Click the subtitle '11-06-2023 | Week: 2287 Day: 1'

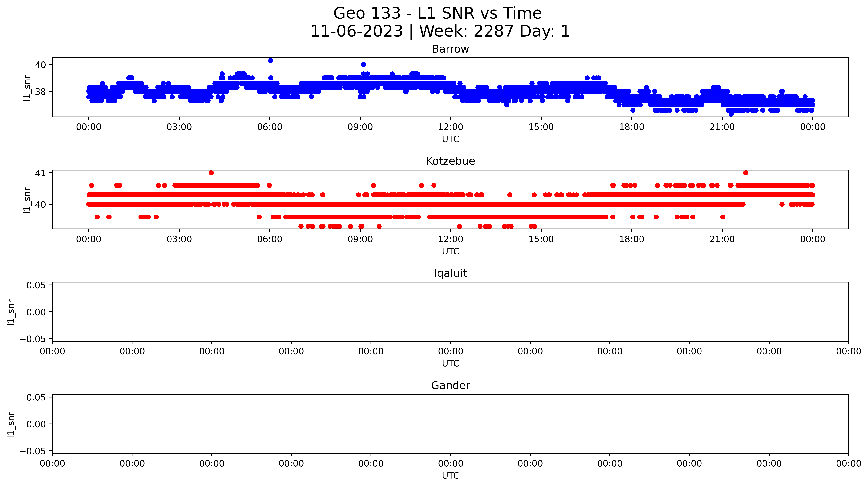coord(440,31)
